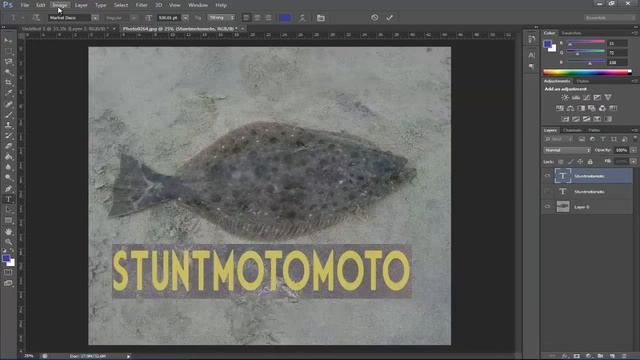This screenshot has width=640, height=360.
Task: Select the Paint Bucket tool
Action: point(8,157)
